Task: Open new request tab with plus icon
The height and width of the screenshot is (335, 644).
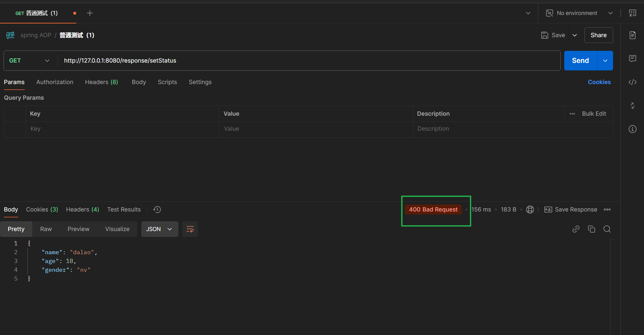Action: (90, 13)
